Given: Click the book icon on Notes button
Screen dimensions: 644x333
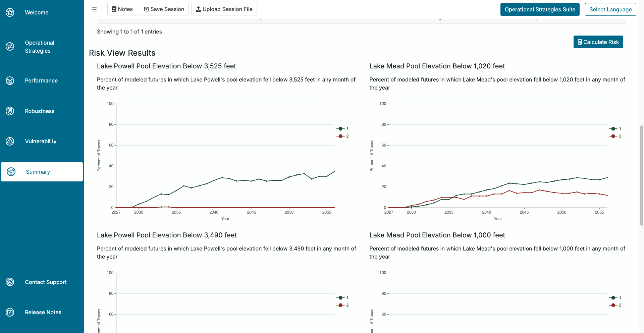Looking at the screenshot, I should point(114,9).
